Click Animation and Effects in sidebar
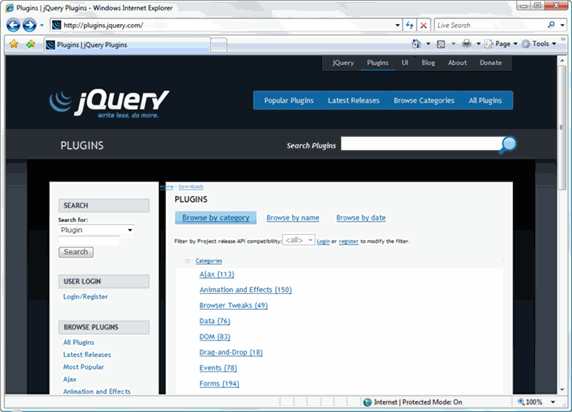 97,391
